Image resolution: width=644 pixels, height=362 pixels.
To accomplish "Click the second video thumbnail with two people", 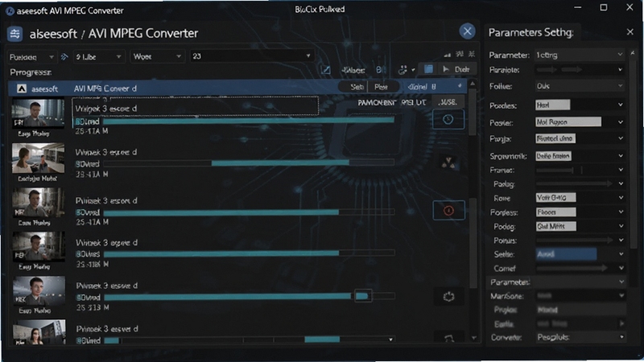I will (38, 158).
